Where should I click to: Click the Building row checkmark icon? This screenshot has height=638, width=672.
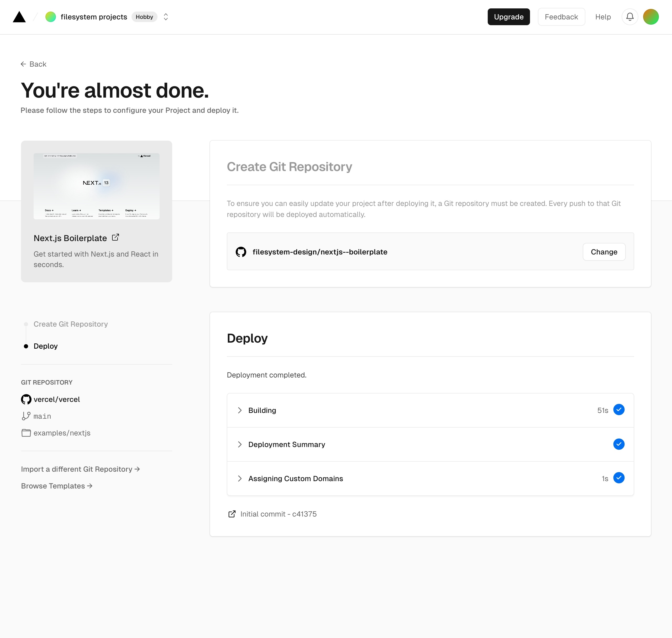click(x=618, y=410)
